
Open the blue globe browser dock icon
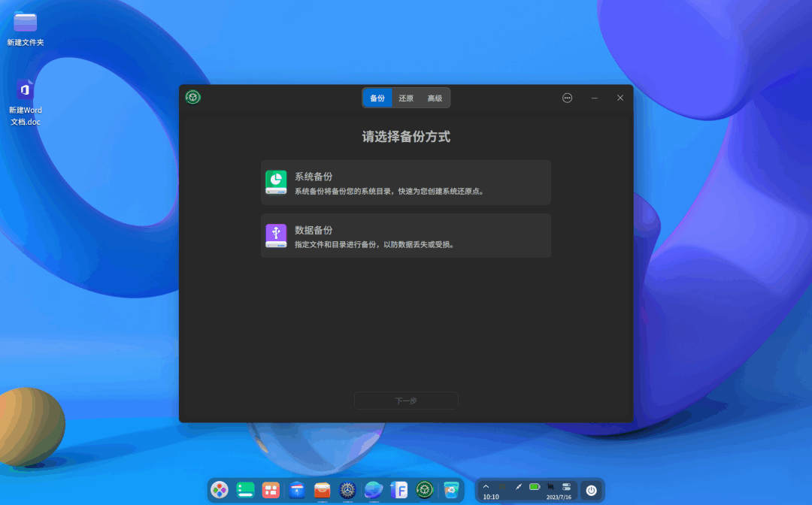pyautogui.click(x=374, y=490)
